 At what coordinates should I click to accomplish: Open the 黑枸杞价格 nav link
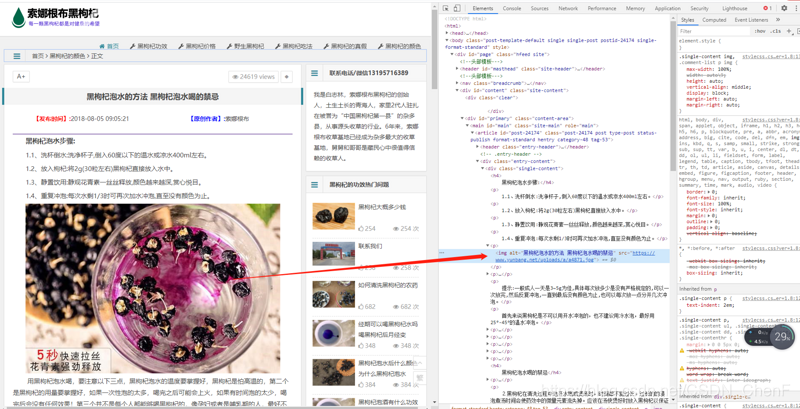pyautogui.click(x=196, y=46)
